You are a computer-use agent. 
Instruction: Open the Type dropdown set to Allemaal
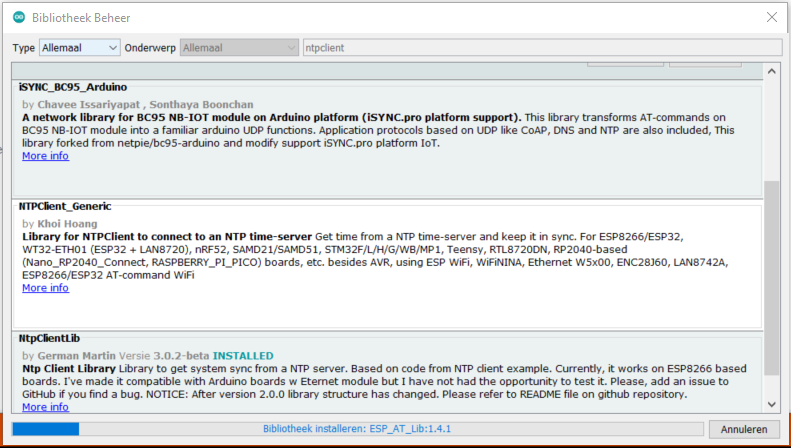click(x=79, y=48)
